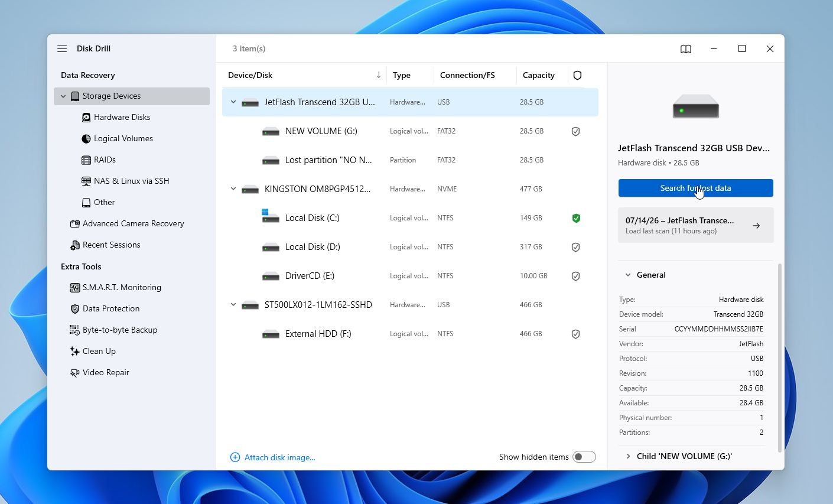Viewport: 833px width, 504px height.
Task: Open Advanced Camera Recovery
Action: (134, 223)
